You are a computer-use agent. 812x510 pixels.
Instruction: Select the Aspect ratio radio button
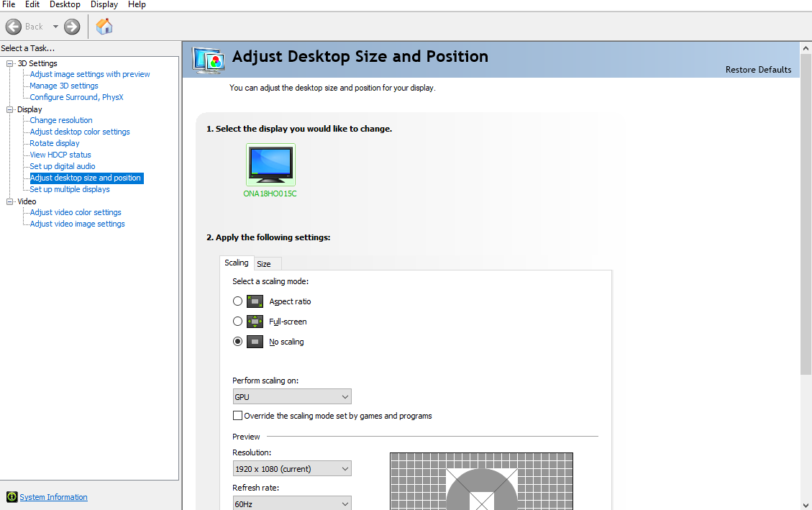point(238,301)
